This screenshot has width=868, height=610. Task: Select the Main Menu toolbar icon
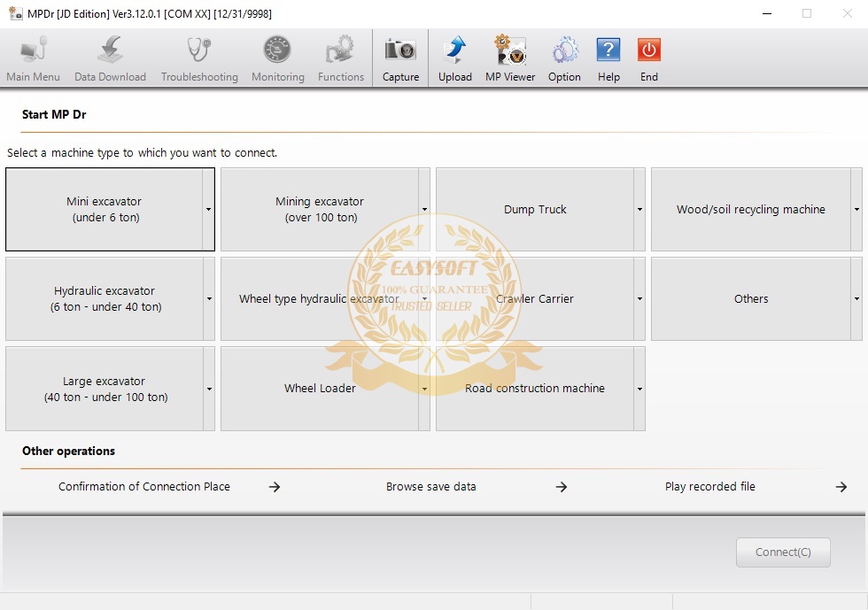pyautogui.click(x=34, y=50)
